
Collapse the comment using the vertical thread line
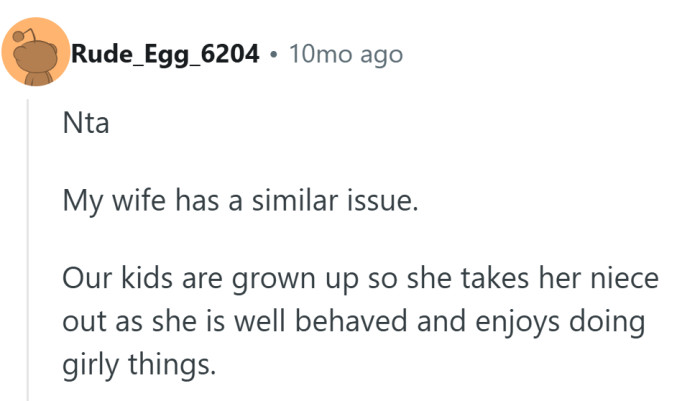[x=28, y=250]
